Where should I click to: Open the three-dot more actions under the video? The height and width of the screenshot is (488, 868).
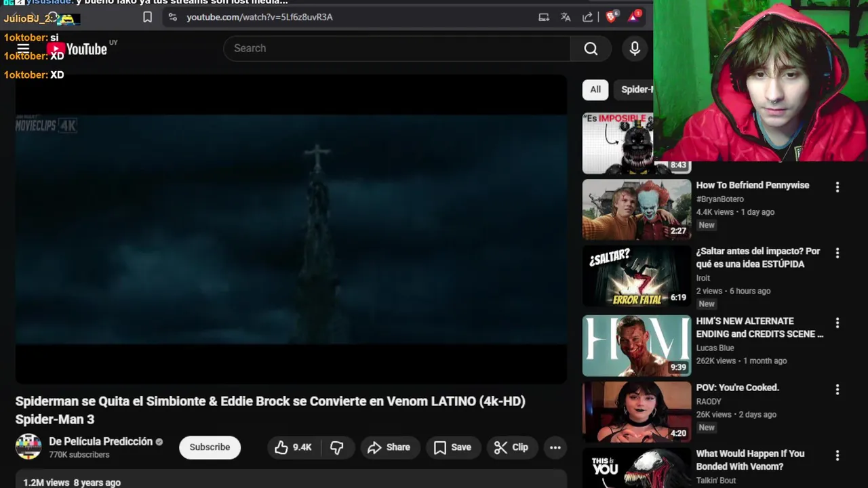(555, 447)
